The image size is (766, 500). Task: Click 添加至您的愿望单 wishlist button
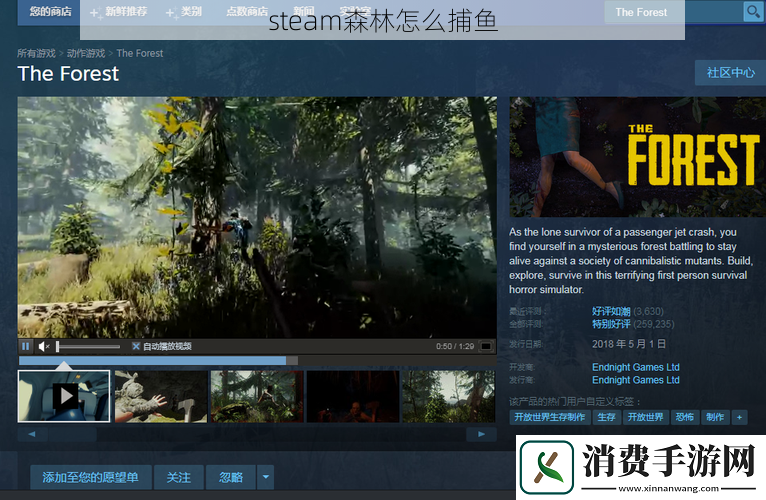coord(90,477)
